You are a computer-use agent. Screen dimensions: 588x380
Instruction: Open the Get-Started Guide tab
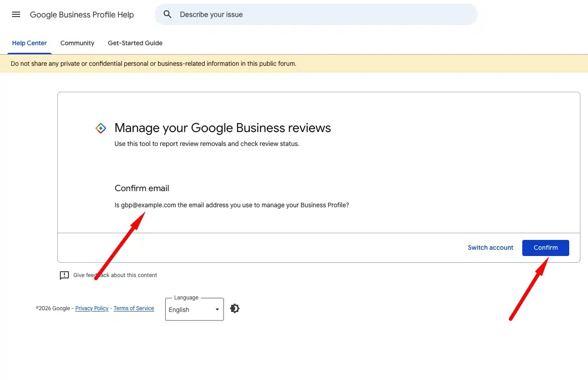click(x=135, y=43)
